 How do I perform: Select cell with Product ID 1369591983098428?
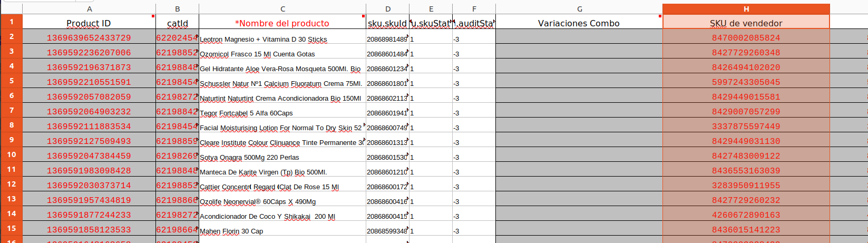(89, 169)
